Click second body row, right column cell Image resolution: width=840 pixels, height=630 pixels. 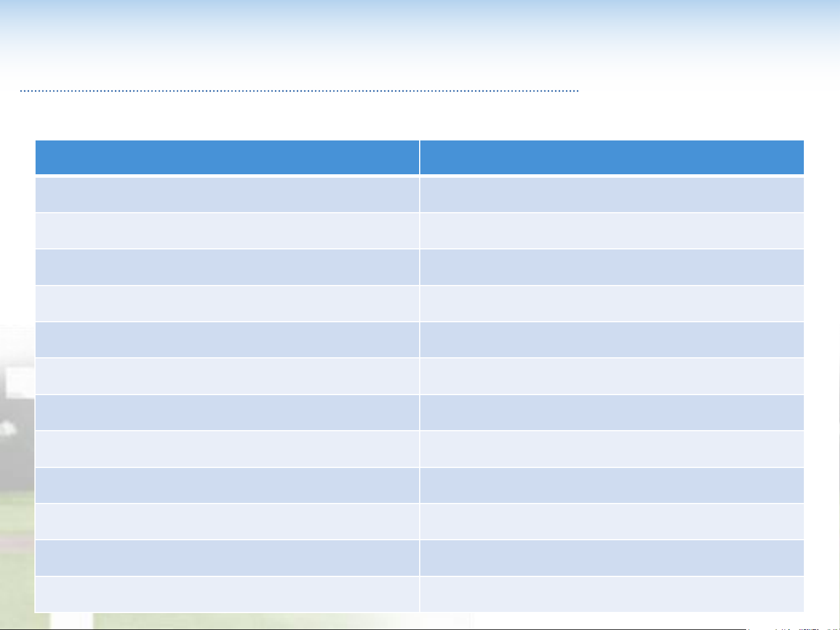pos(611,231)
